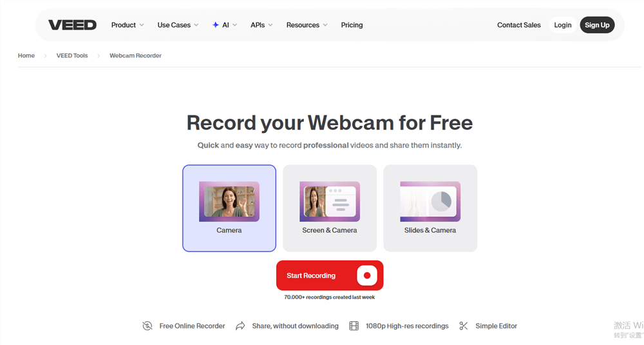Viewport: 644px width, 345px height.
Task: Click the scissors Simple Editor icon
Action: [464, 326]
